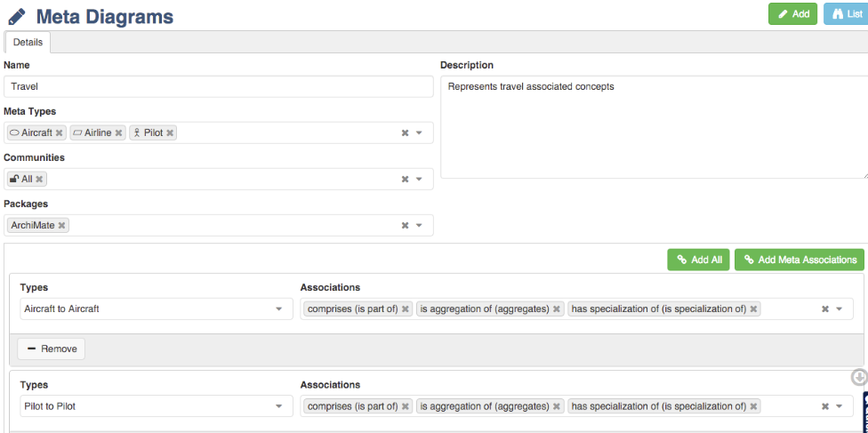Open the 'Aircraft to Aircraft' Types dropdown
This screenshot has width=868, height=433.
[278, 309]
